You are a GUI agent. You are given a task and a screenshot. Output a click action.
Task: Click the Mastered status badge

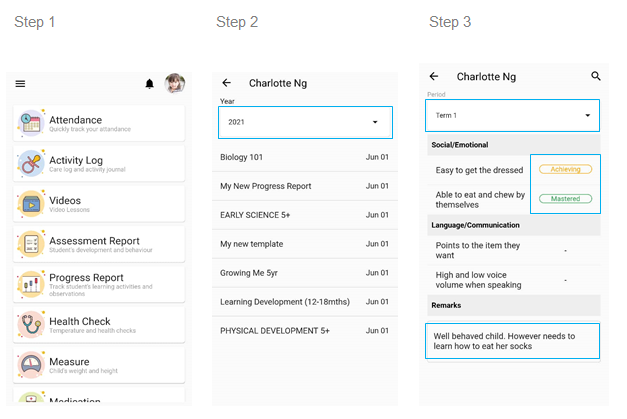(565, 199)
